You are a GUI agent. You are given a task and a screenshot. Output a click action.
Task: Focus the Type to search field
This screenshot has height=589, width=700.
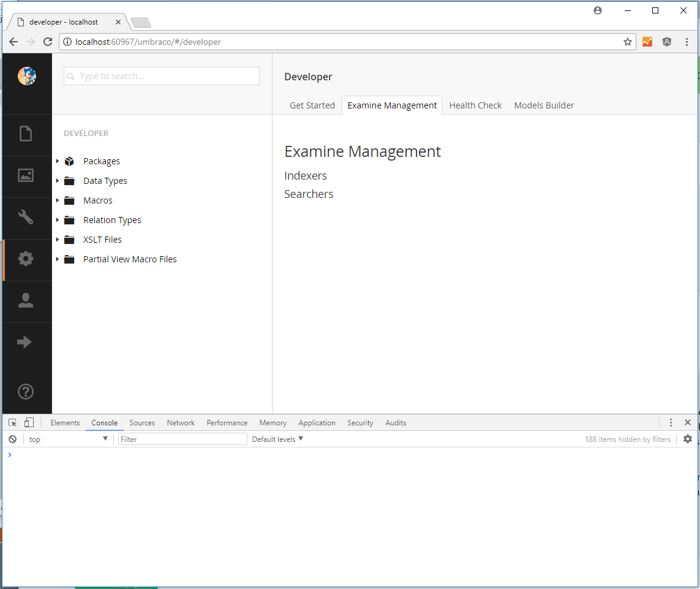pyautogui.click(x=162, y=76)
